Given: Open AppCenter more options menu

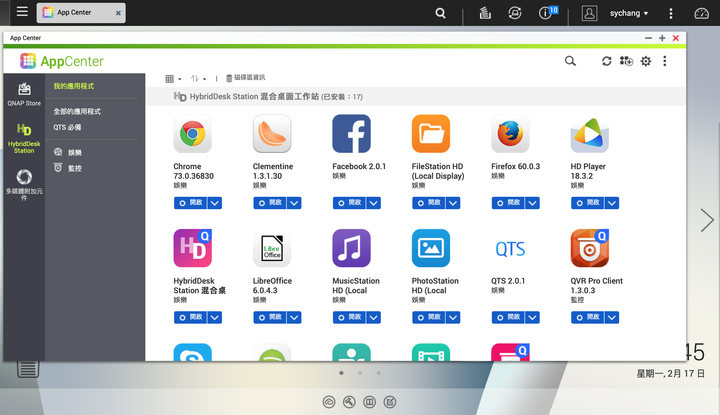Looking at the screenshot, I should 664,61.
